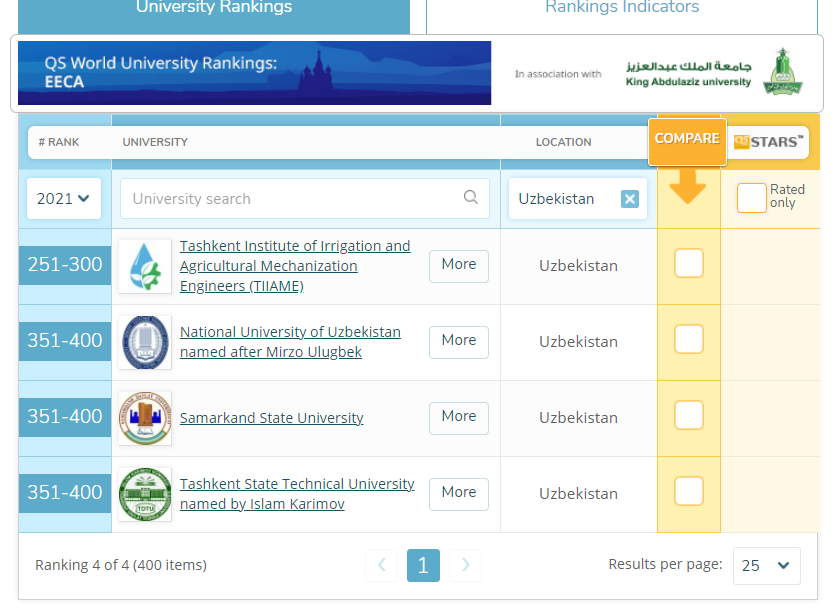This screenshot has width=835, height=616.
Task: Go to next results page arrow
Action: click(x=465, y=566)
